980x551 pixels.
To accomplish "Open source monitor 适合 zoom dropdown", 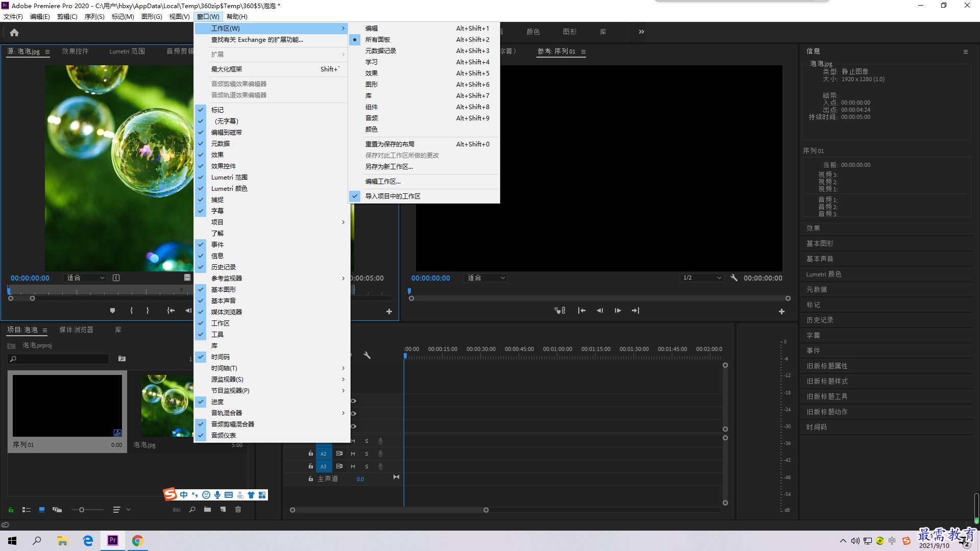I will [x=85, y=278].
